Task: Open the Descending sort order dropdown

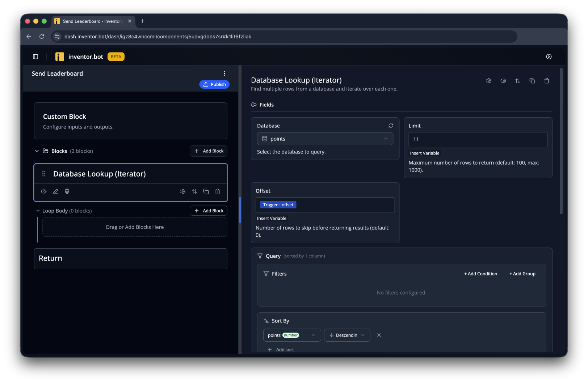Action: coord(347,335)
